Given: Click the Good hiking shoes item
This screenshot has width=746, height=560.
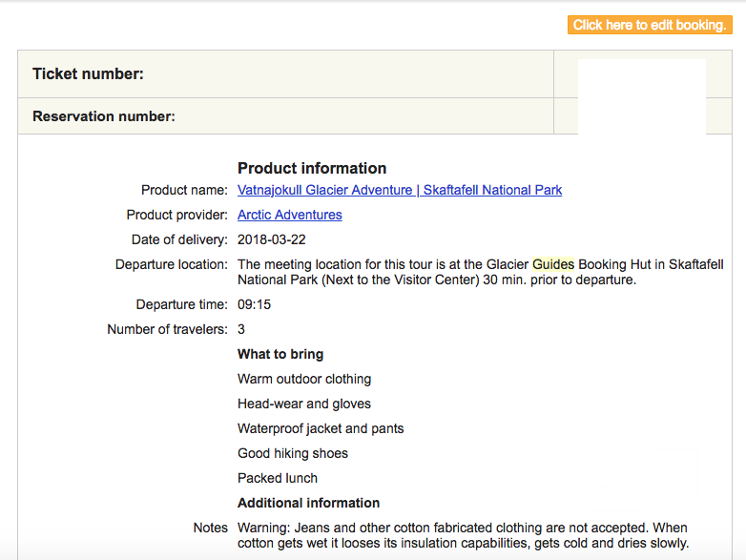Looking at the screenshot, I should tap(293, 453).
